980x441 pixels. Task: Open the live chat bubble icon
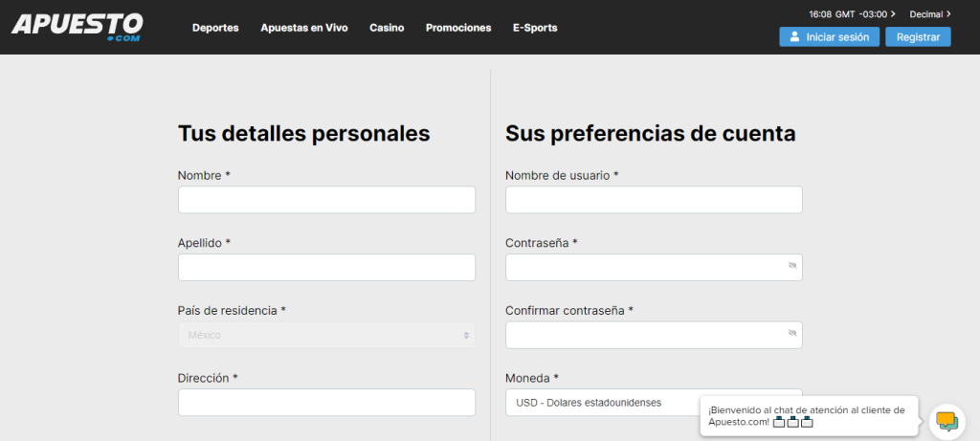[x=947, y=420]
